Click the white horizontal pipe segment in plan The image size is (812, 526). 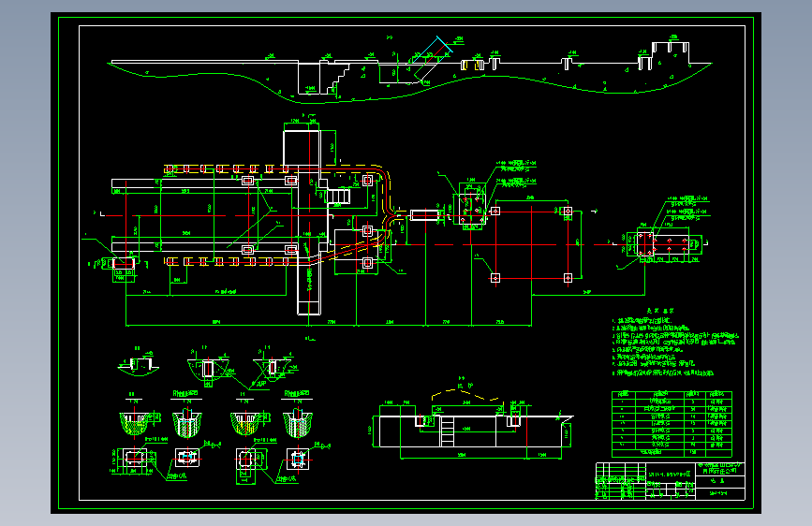424,215
